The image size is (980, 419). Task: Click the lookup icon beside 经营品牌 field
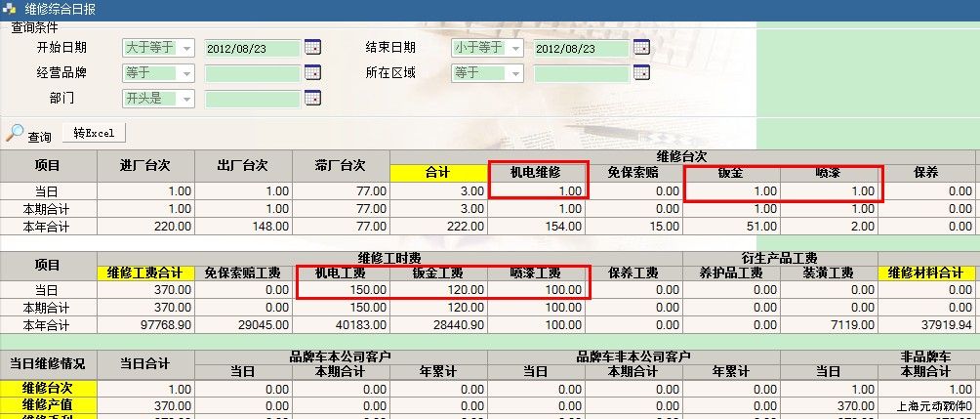311,72
